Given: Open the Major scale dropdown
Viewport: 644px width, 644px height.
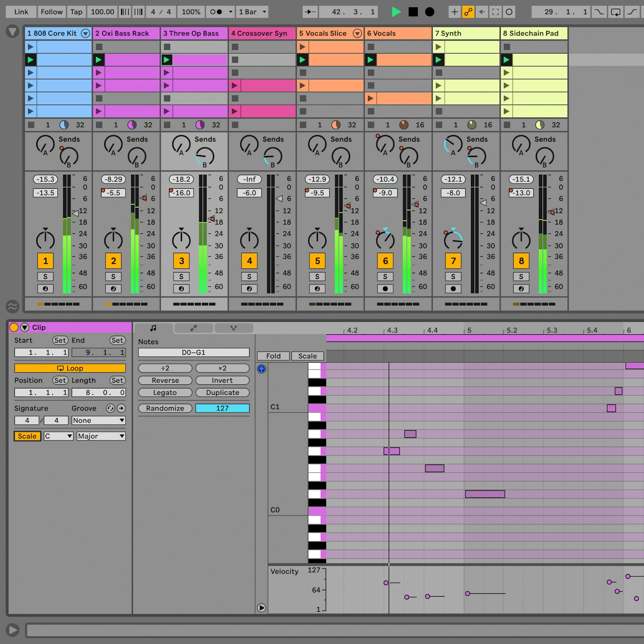Looking at the screenshot, I should pos(101,436).
